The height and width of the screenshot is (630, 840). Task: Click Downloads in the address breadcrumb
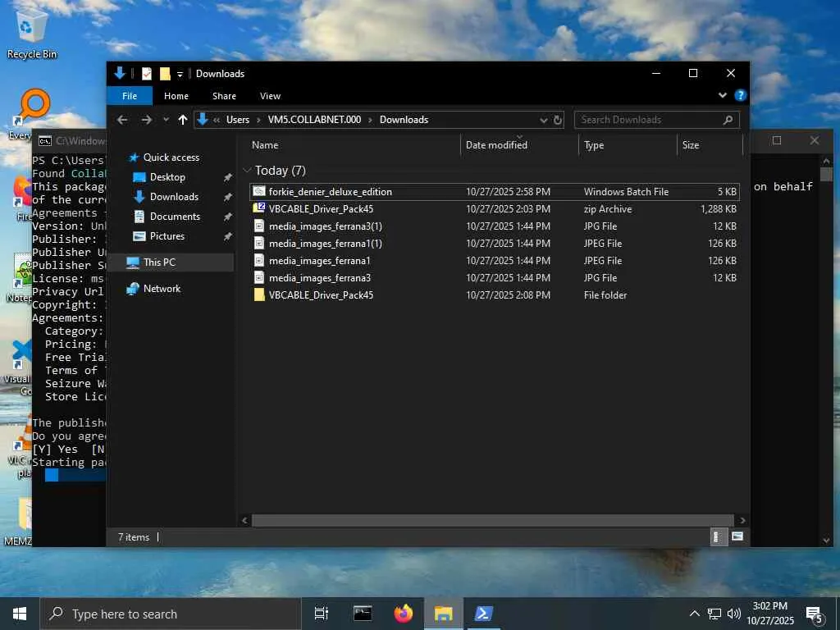tap(404, 120)
